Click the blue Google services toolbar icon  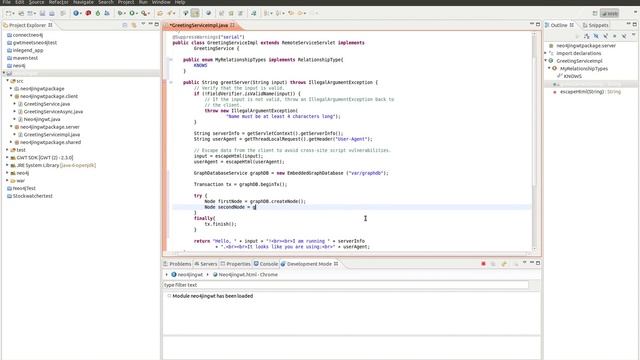pos(76,13)
